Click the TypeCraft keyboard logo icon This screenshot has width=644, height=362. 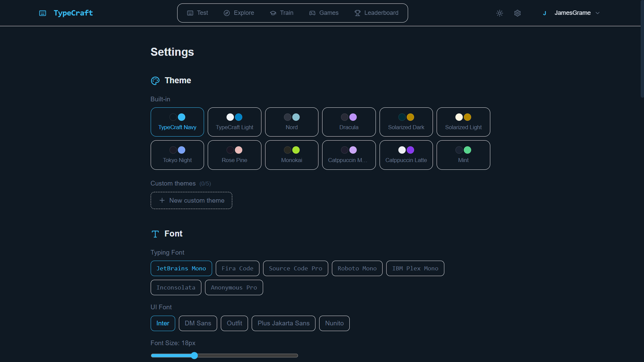[43, 13]
